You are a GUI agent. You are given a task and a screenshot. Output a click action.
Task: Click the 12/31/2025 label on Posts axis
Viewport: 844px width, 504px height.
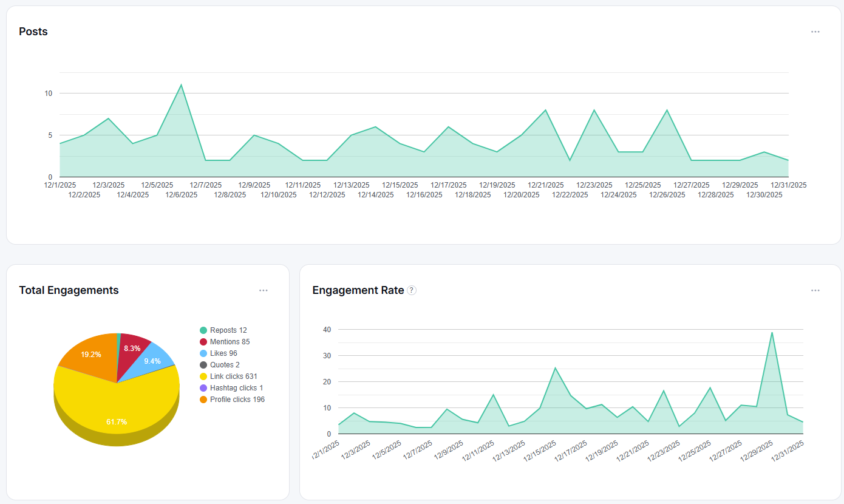pos(788,185)
